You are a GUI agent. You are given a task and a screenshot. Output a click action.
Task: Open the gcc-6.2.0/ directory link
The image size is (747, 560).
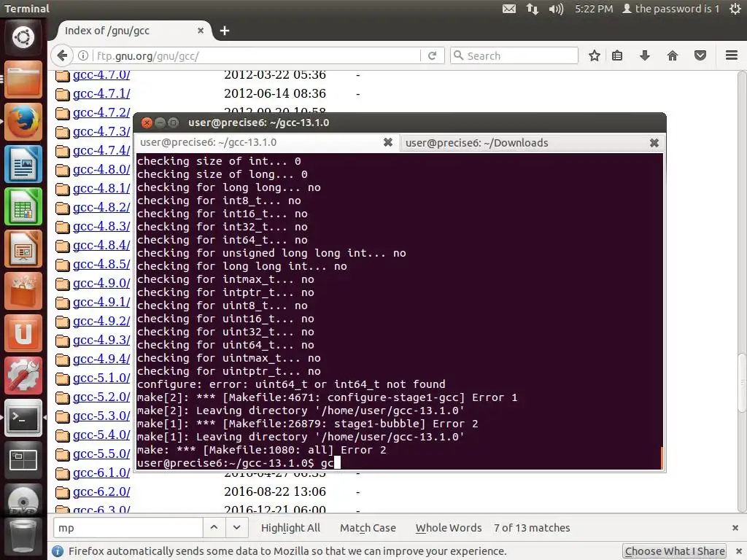pos(101,491)
